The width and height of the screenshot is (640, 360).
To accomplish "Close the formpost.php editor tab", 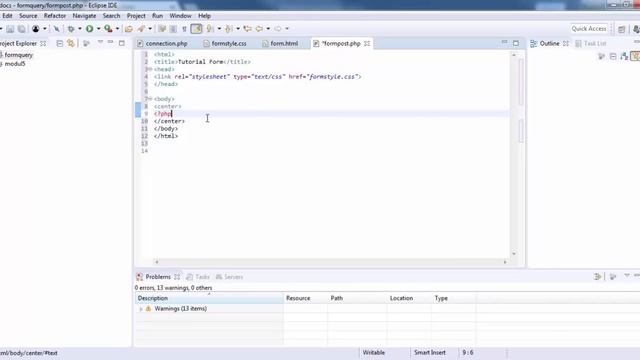I will (x=367, y=43).
